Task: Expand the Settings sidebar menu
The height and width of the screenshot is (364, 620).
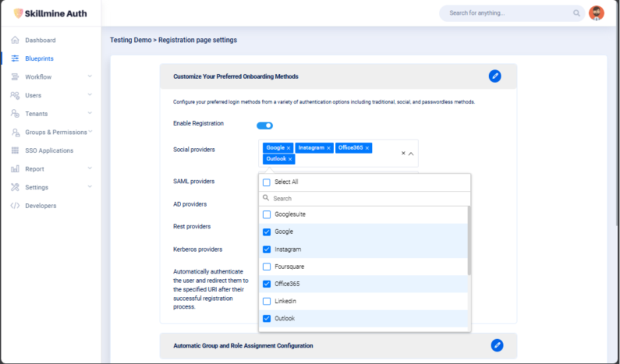Action: [89, 187]
